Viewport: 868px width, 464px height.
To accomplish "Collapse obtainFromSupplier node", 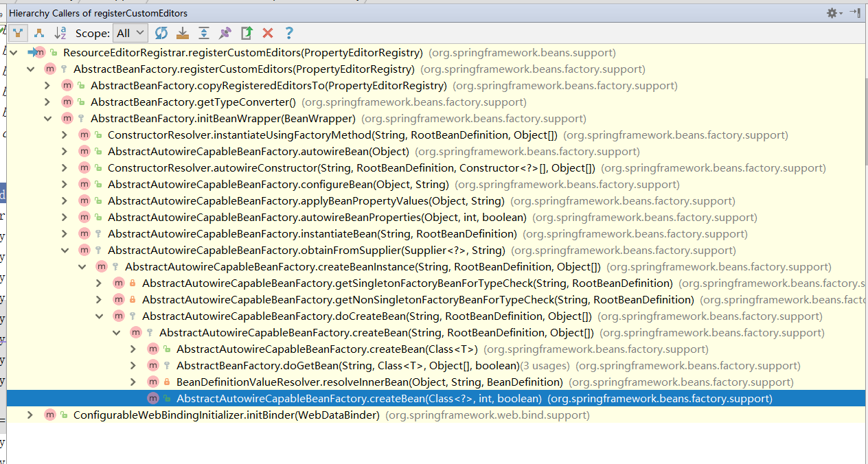I will [65, 251].
